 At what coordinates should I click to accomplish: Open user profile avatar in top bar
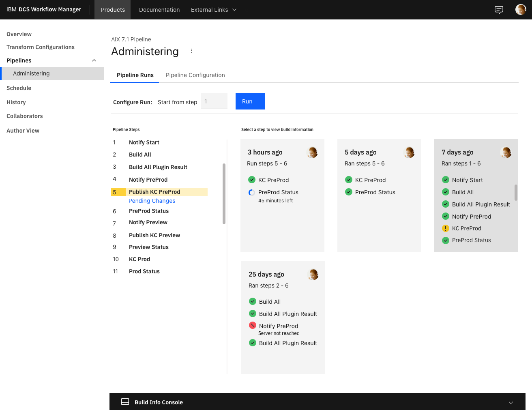point(521,10)
